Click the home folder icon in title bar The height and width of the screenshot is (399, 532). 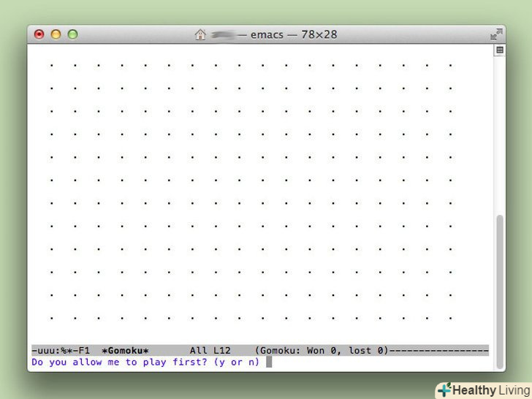click(x=200, y=34)
